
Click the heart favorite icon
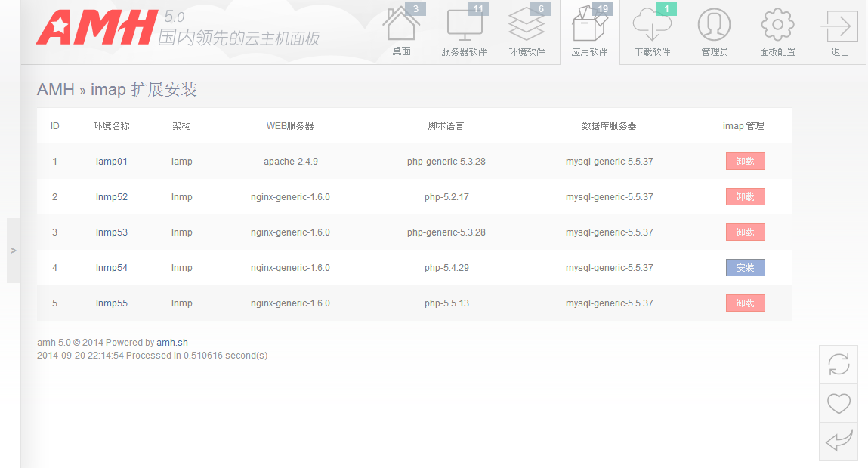839,403
